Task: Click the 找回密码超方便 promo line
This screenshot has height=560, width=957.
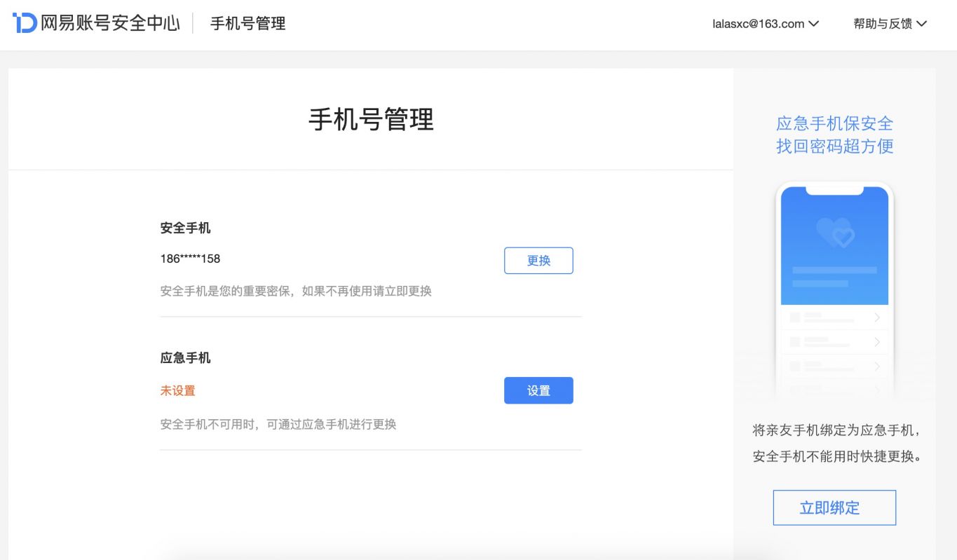Action: click(x=834, y=146)
